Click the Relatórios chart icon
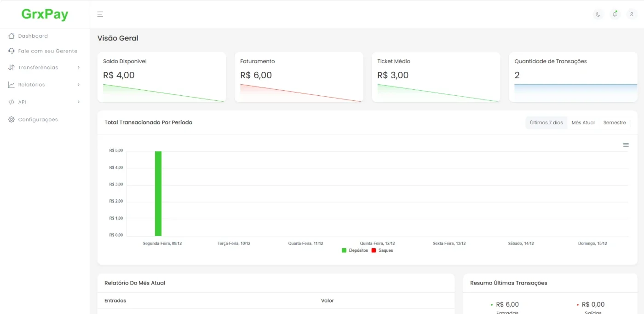The image size is (644, 314). (11, 85)
